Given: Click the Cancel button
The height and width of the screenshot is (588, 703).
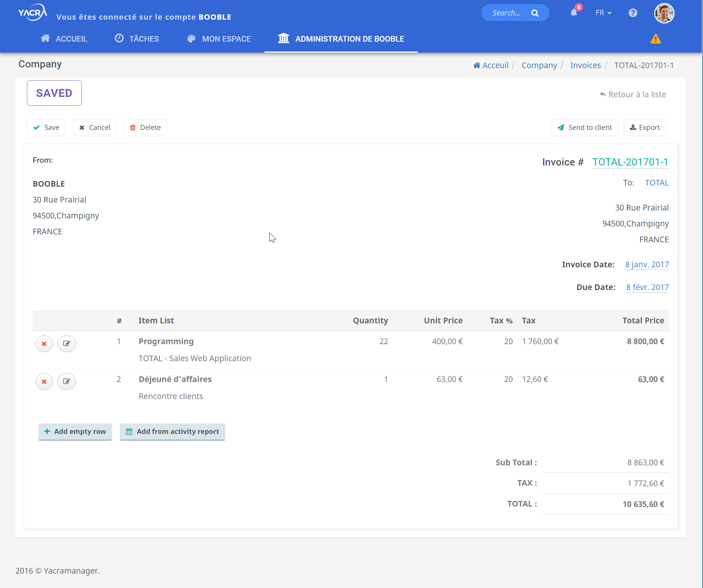Looking at the screenshot, I should click(95, 128).
